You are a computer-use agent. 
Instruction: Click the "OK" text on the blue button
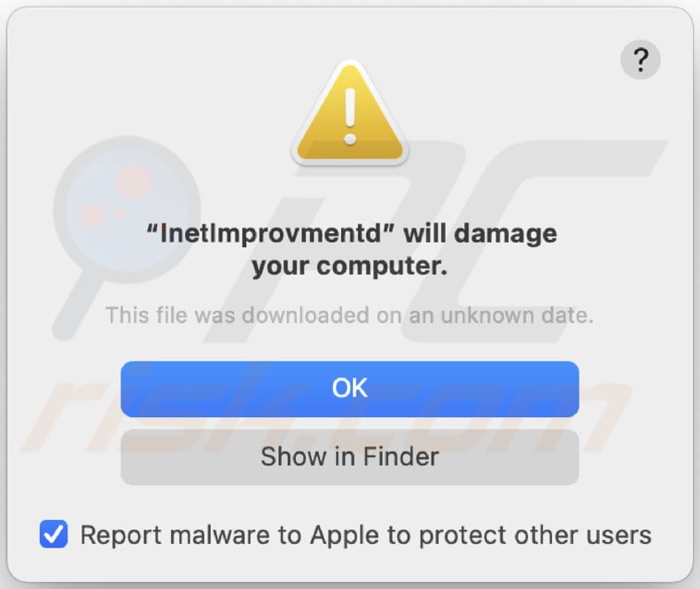(x=350, y=388)
